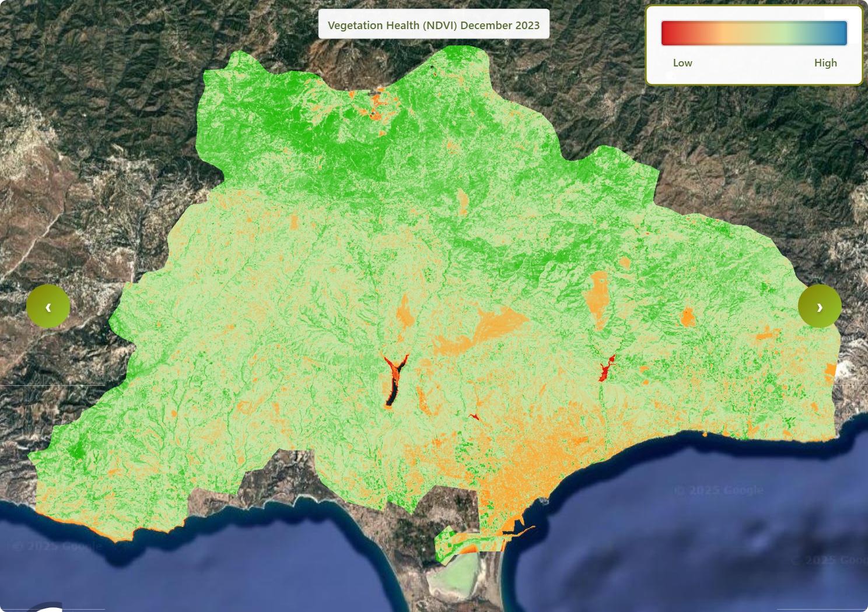The image size is (868, 612).
Task: Click the orange urban area near southern coast
Action: pyautogui.click(x=525, y=466)
